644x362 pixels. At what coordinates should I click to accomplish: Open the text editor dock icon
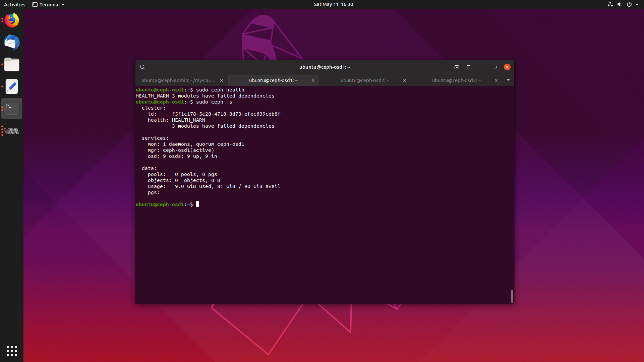12,87
